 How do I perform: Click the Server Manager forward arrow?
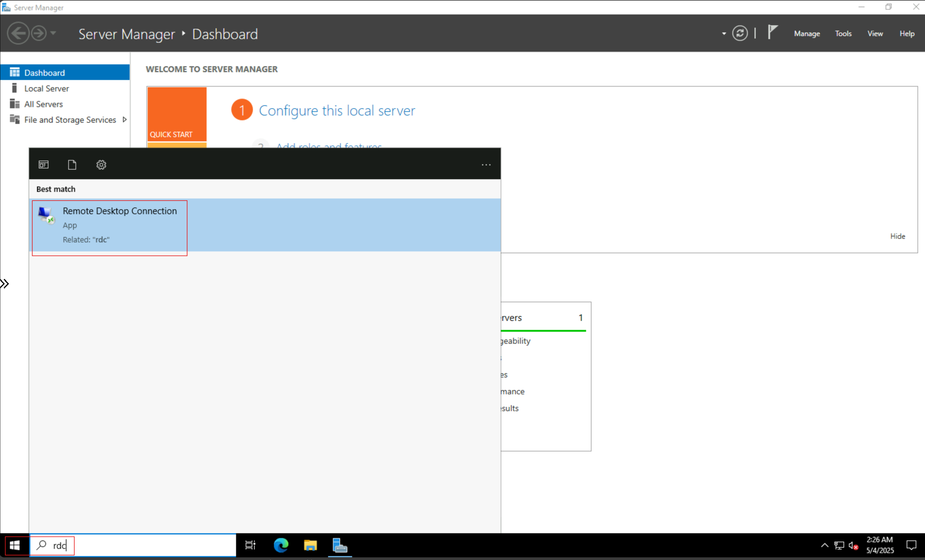point(39,33)
